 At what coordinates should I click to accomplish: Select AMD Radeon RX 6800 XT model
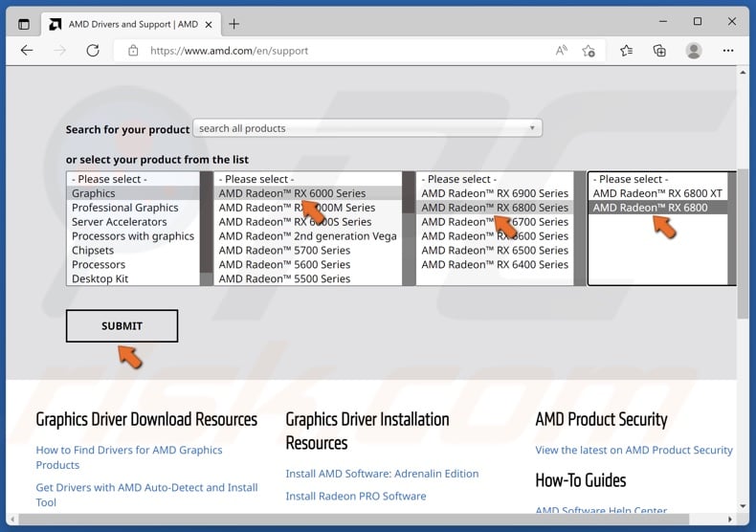657,193
